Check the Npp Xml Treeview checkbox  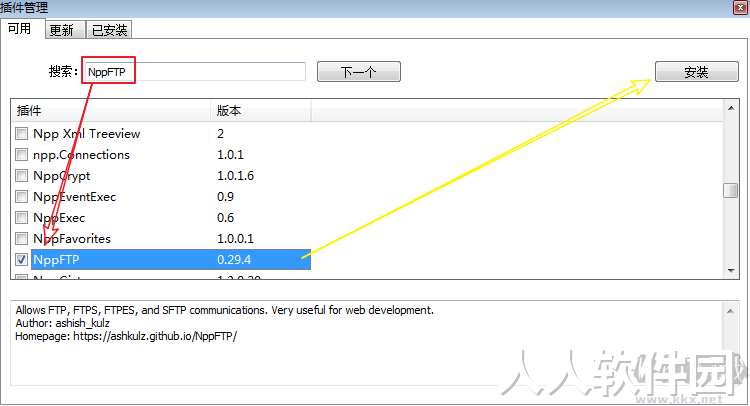tap(21, 133)
